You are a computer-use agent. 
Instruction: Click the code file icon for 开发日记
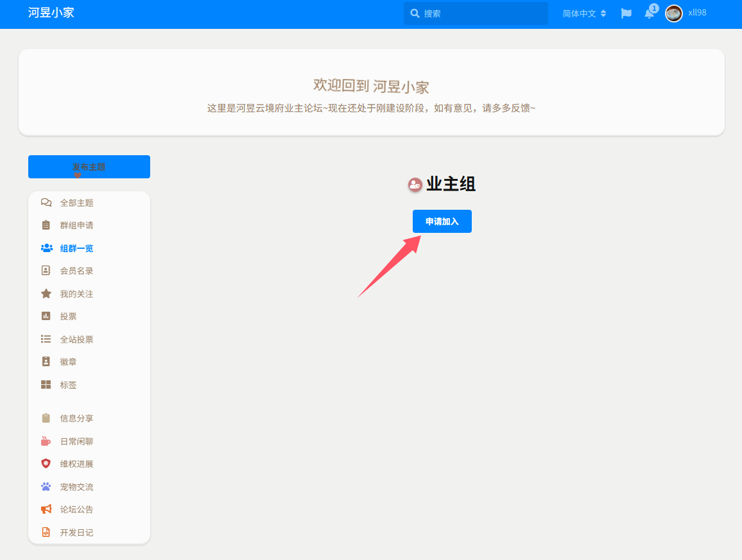click(46, 532)
